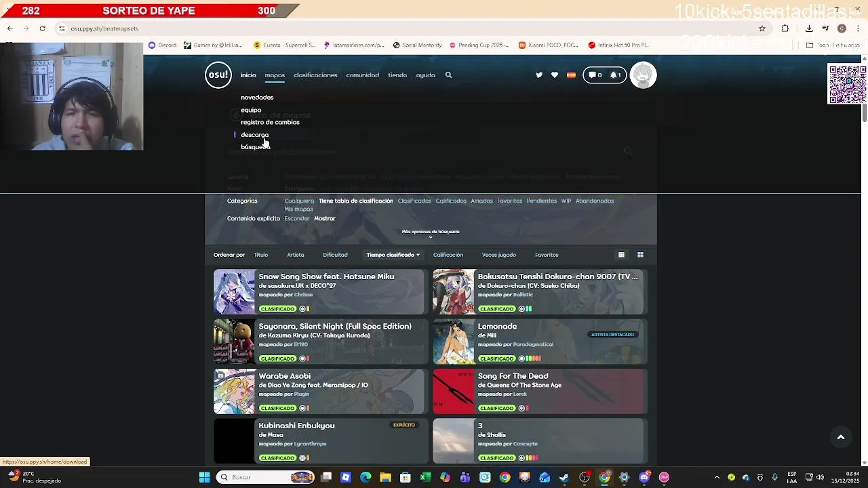Screen dimensions: 868x488
Task: Choose novedades from the inicio dropdown
Action: 257,98
